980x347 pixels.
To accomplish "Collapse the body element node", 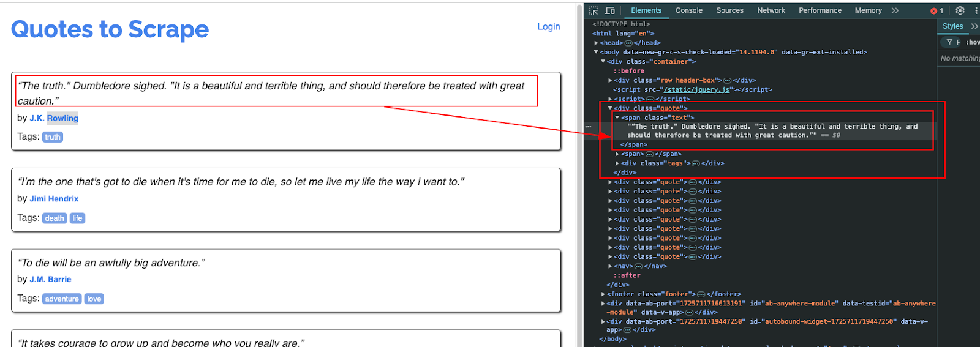I will coord(596,52).
